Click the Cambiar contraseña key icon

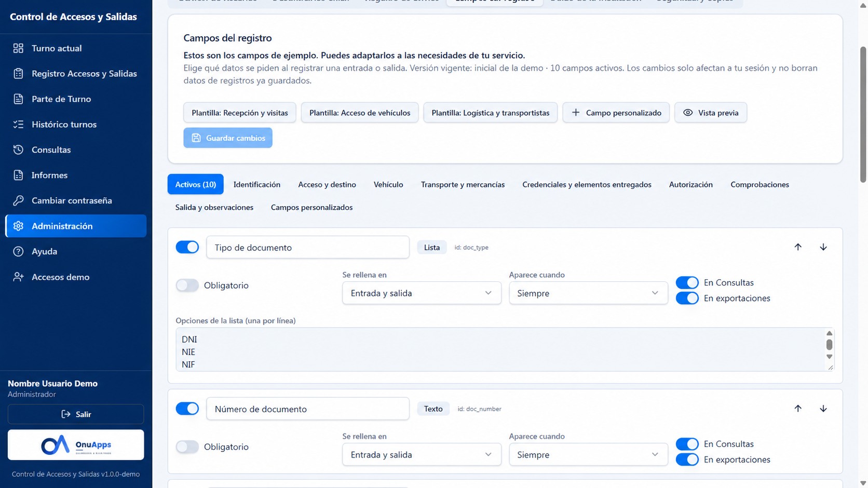18,201
